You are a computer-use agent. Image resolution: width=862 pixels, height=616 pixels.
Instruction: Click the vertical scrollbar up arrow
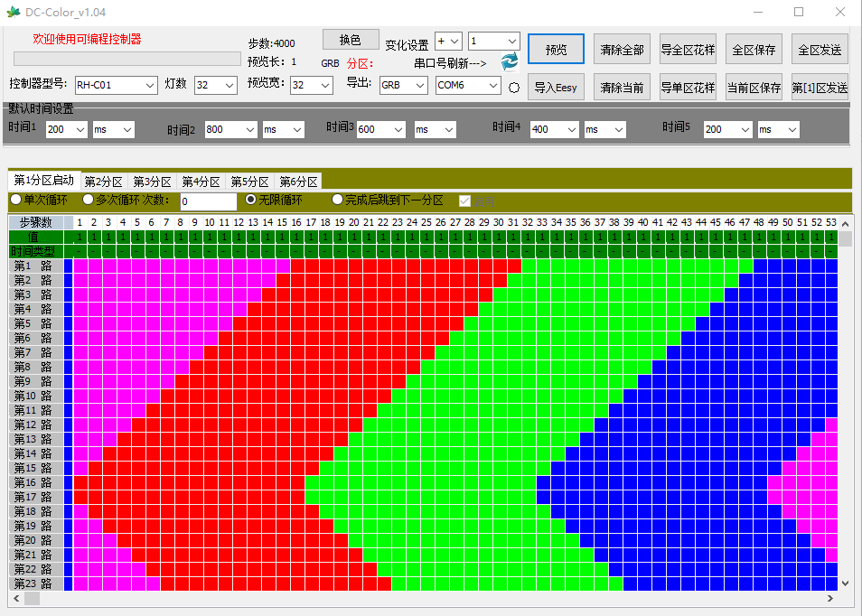point(846,224)
